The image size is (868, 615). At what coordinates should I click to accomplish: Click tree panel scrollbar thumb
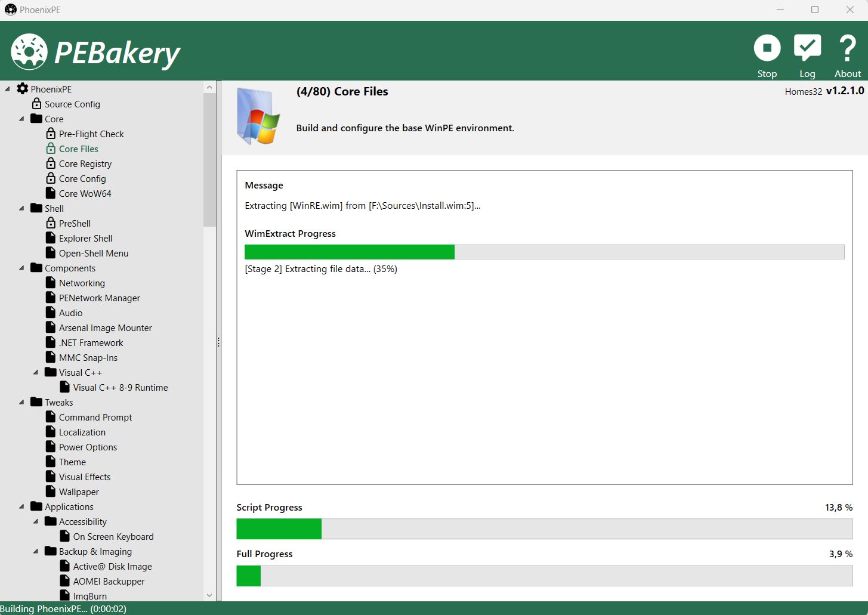coord(209,160)
